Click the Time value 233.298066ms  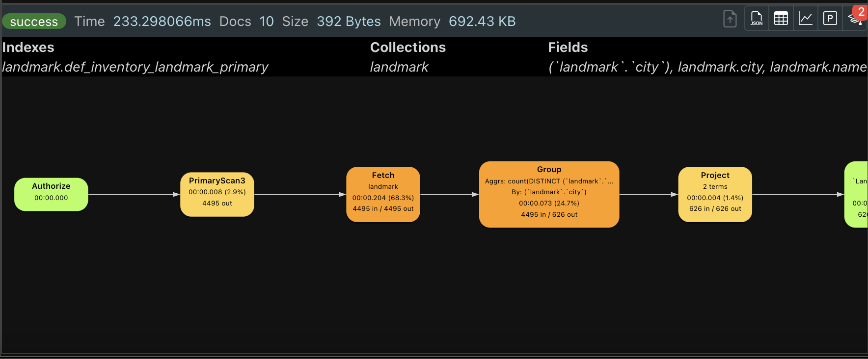point(162,22)
